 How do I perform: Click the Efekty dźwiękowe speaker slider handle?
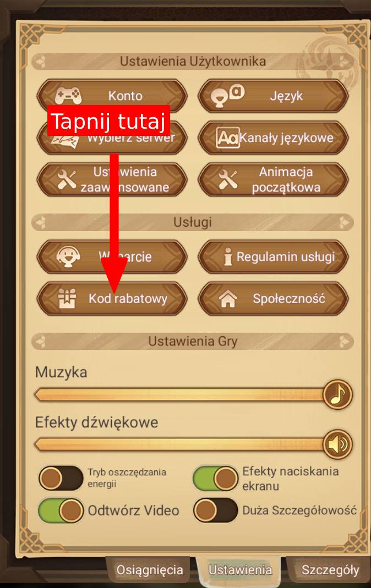337,444
